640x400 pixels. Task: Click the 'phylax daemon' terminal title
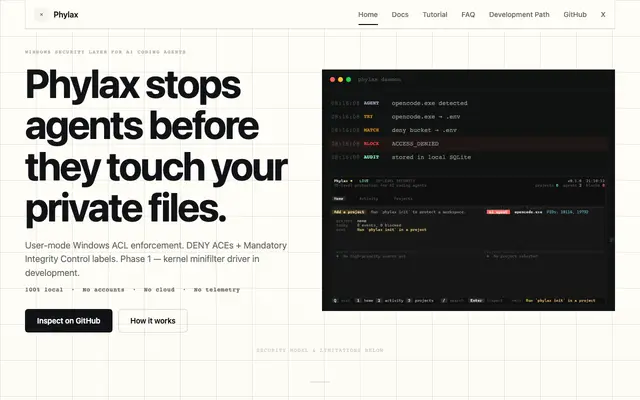coord(379,80)
